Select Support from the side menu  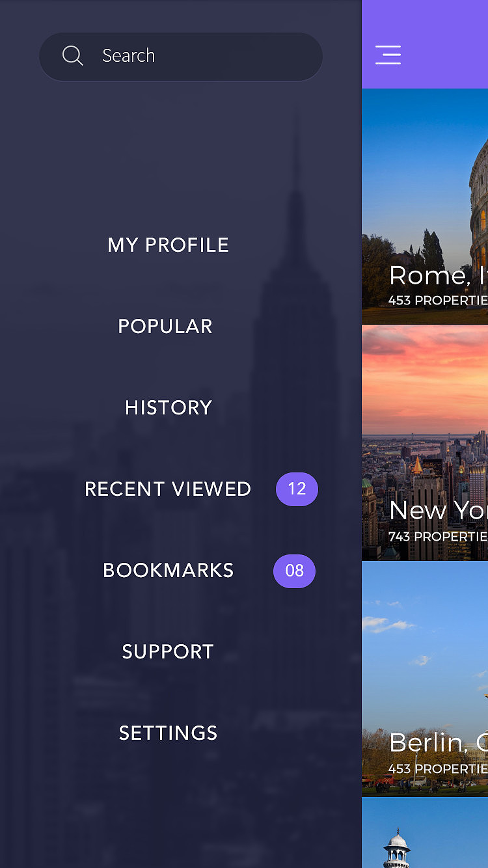point(168,652)
